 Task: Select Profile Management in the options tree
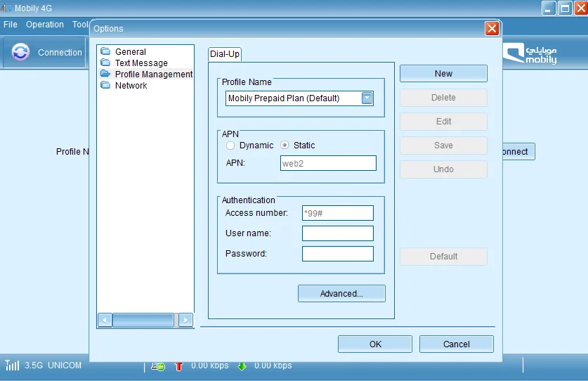[154, 74]
